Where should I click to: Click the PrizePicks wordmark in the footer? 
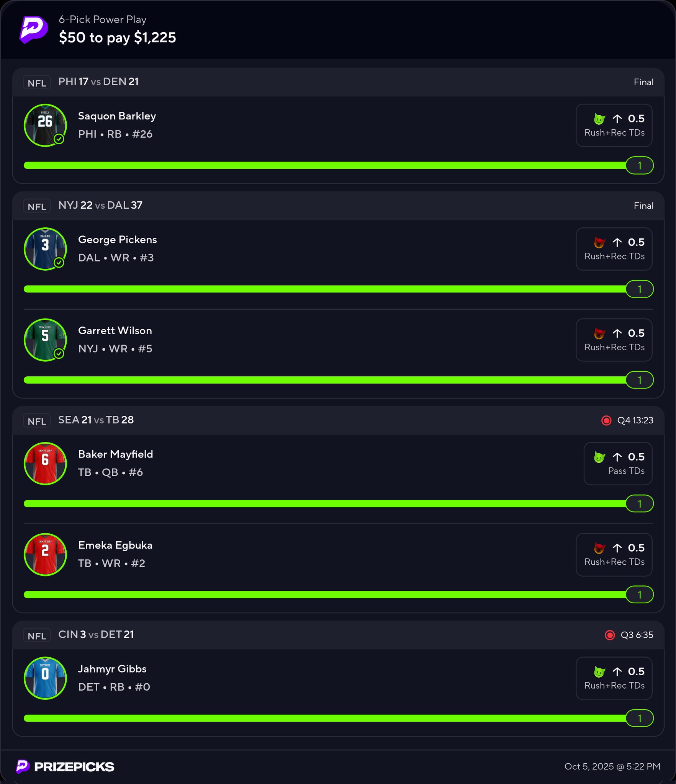pyautogui.click(x=74, y=767)
